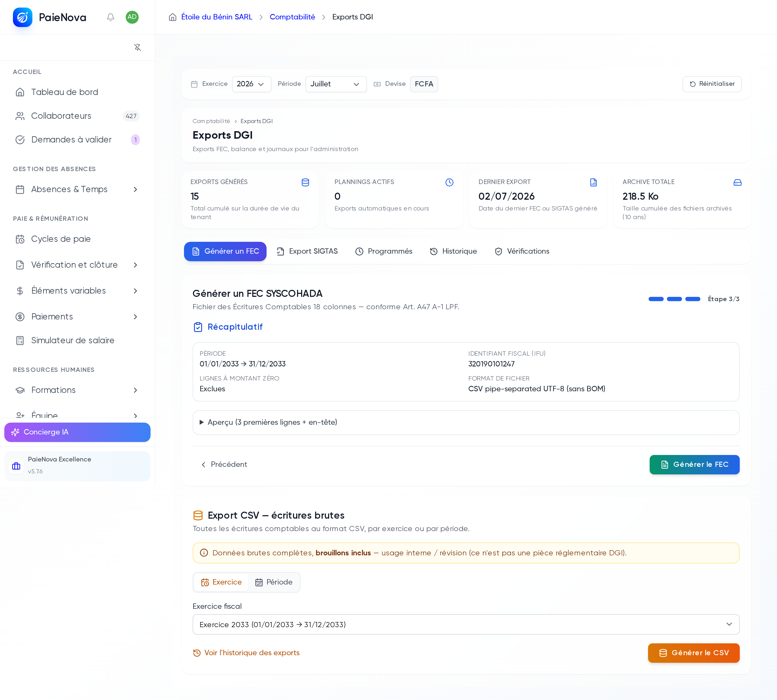Viewport: 777px width, 700px height.
Task: Click the FCFA currency field
Action: tap(424, 84)
